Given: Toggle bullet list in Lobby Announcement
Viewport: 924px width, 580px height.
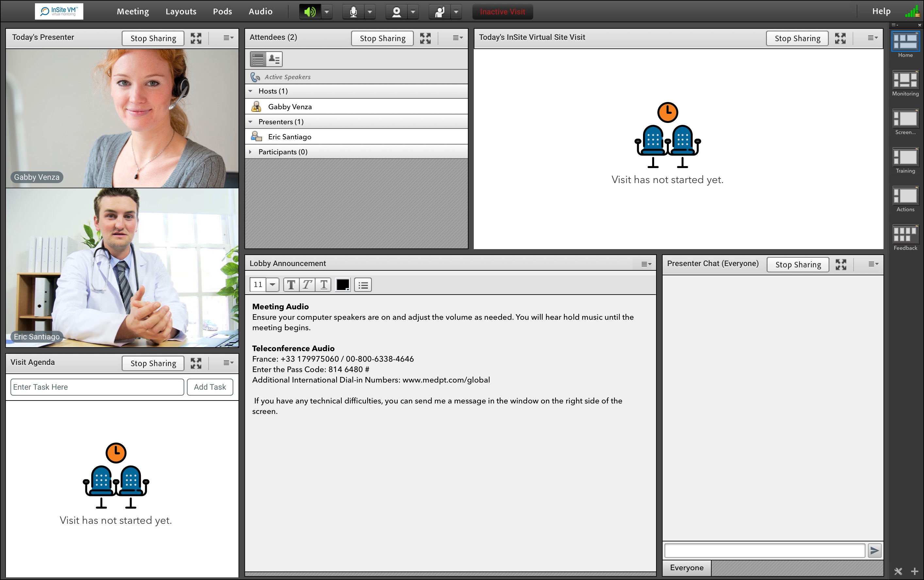Looking at the screenshot, I should [363, 285].
